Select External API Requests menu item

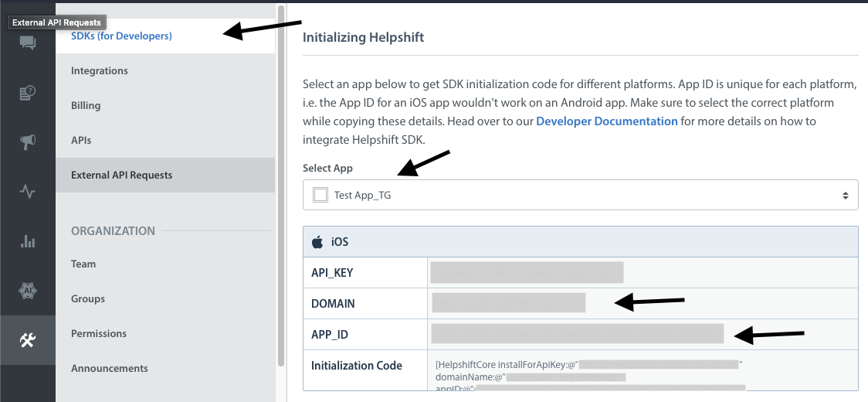point(122,175)
